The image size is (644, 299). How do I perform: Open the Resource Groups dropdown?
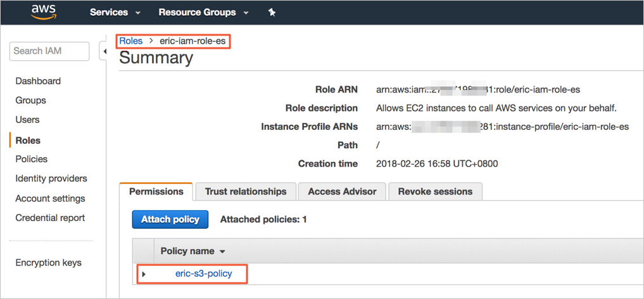tap(203, 13)
